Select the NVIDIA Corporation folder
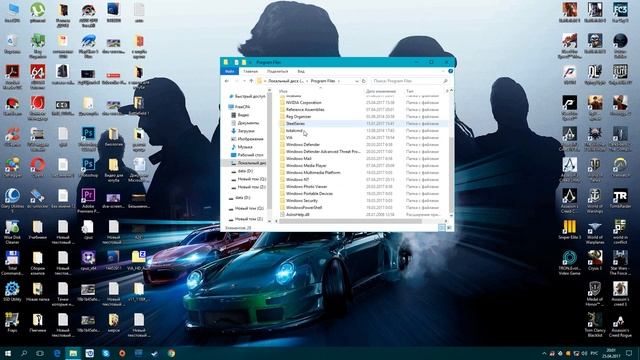Viewport: 640px width, 360px height. coord(304,102)
